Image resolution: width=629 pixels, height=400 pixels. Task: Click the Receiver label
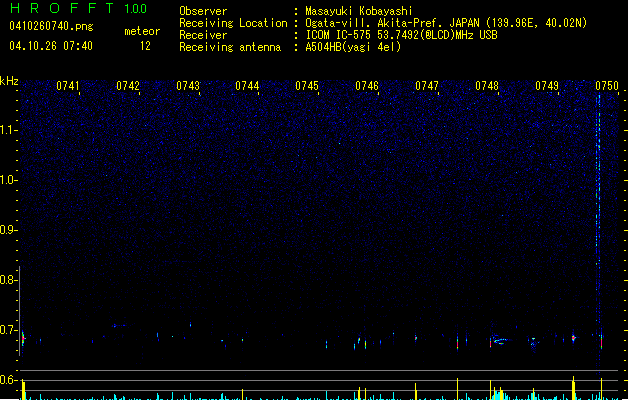tap(203, 35)
